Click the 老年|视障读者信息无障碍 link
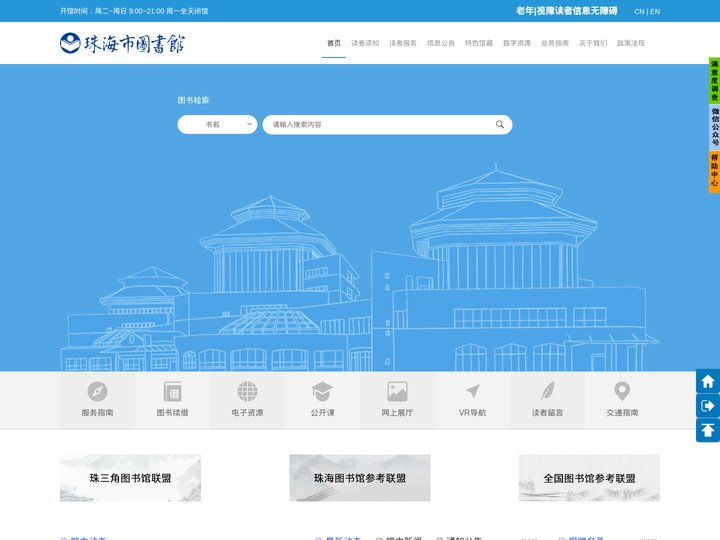 pos(567,11)
